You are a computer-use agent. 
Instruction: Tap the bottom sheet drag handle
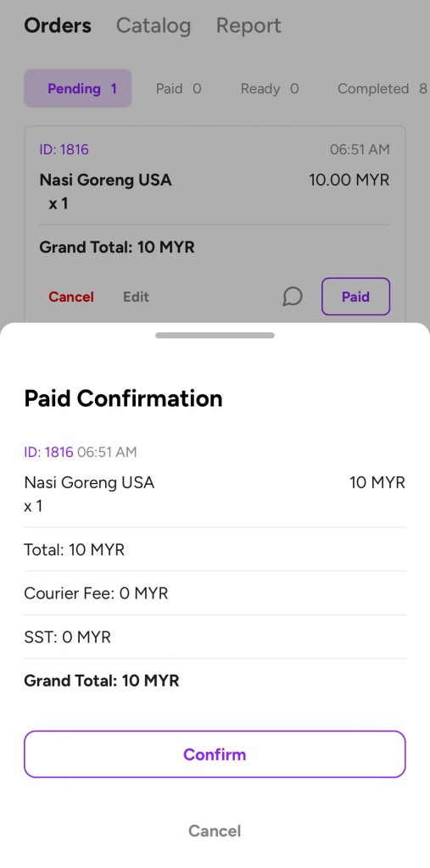click(x=215, y=335)
